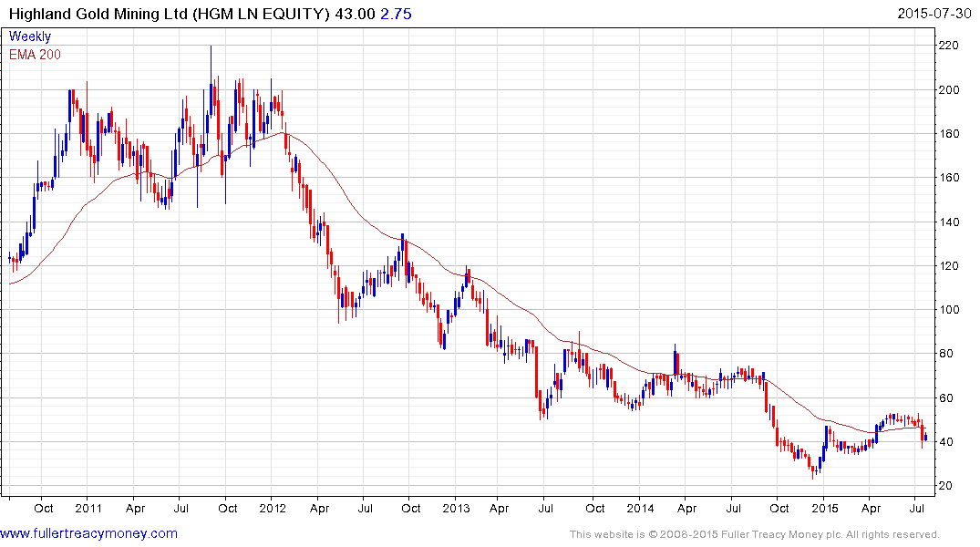Click the Highland Gold Mining Ltd chart title
The height and width of the screenshot is (547, 980).
pos(169,14)
